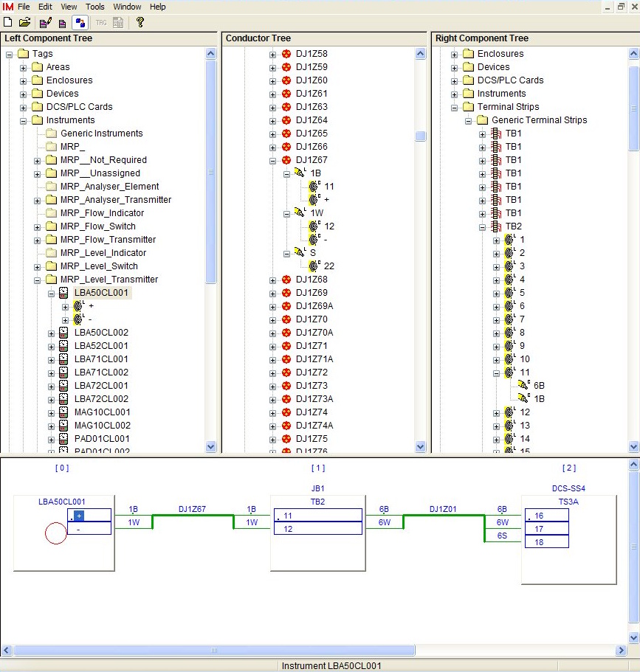Collapse the DJ1Z67 cable node
Viewport: 640px width, 672px height.
(x=272, y=161)
